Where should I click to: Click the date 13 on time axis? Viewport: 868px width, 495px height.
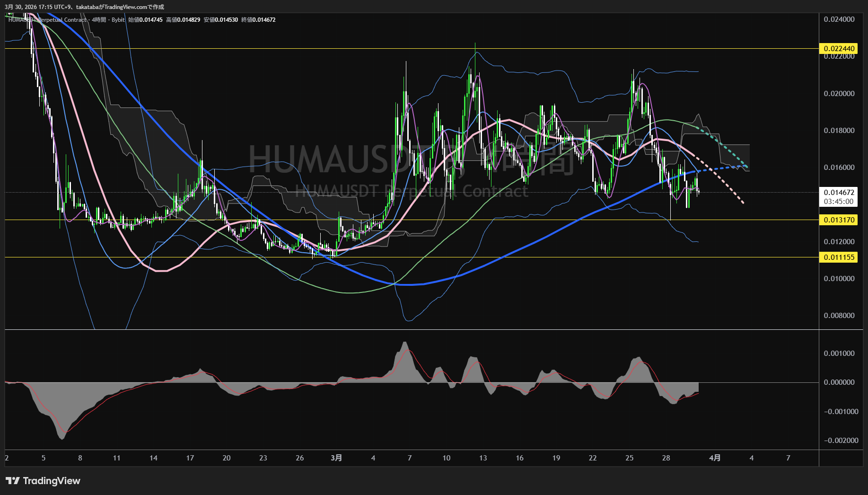pos(483,458)
